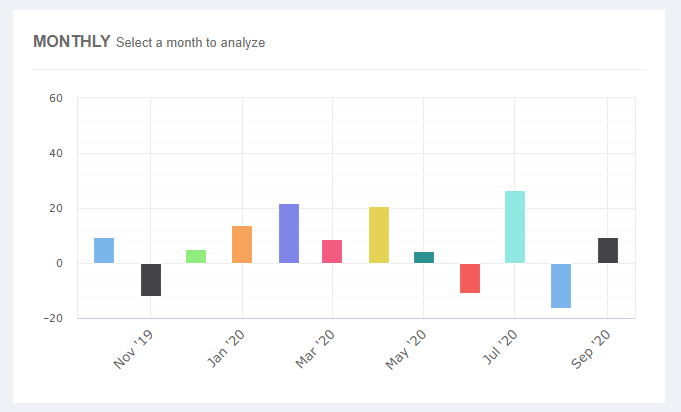Click the first light blue bar on the left
The height and width of the screenshot is (412, 681).
point(104,251)
